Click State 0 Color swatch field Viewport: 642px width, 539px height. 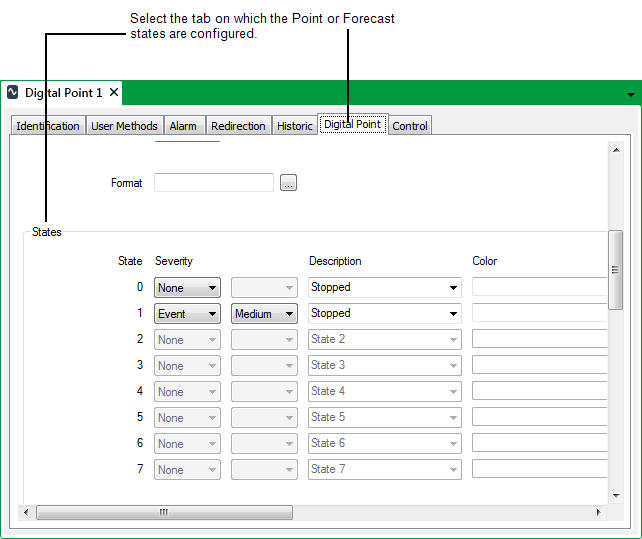tap(540, 288)
